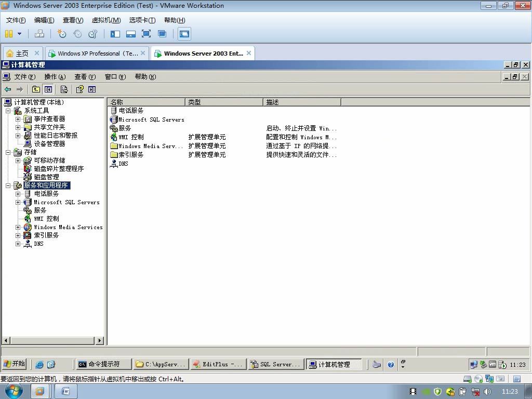The height and width of the screenshot is (399, 532).
Task: Click the send Ctrl+Alt+Del network icon
Action: pos(39,34)
